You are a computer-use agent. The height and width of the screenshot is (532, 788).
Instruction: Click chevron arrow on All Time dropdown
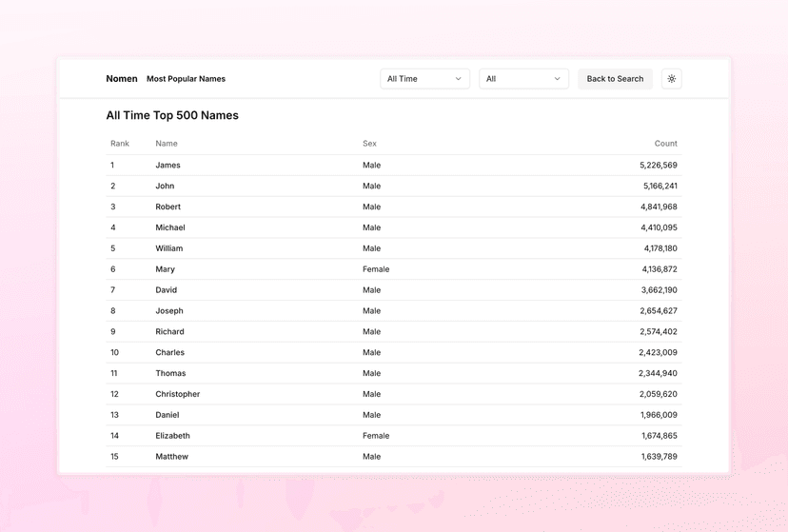click(x=458, y=79)
